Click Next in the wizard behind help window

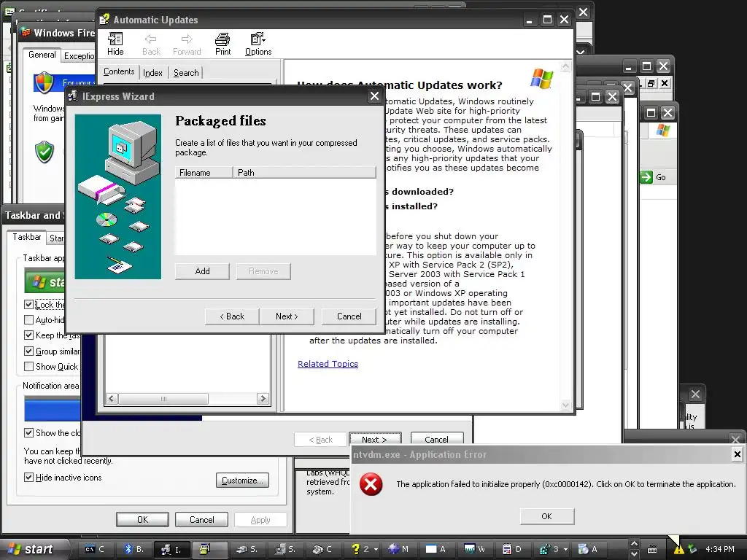tap(375, 439)
